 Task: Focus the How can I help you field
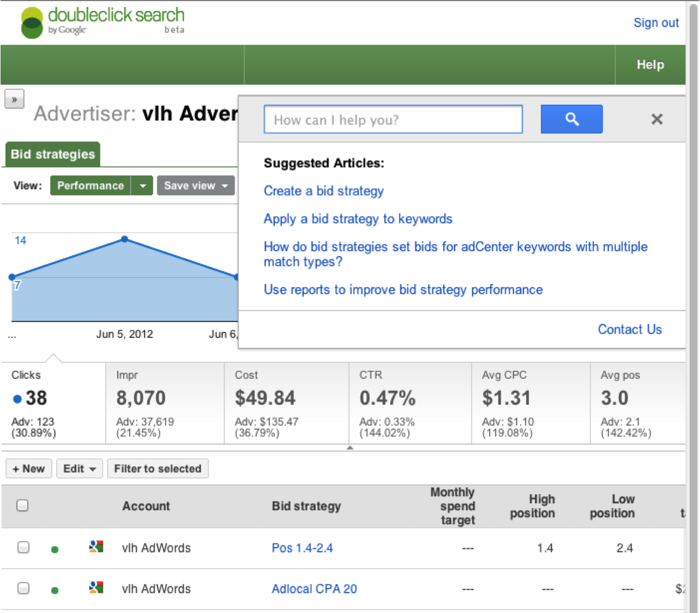[x=393, y=119]
